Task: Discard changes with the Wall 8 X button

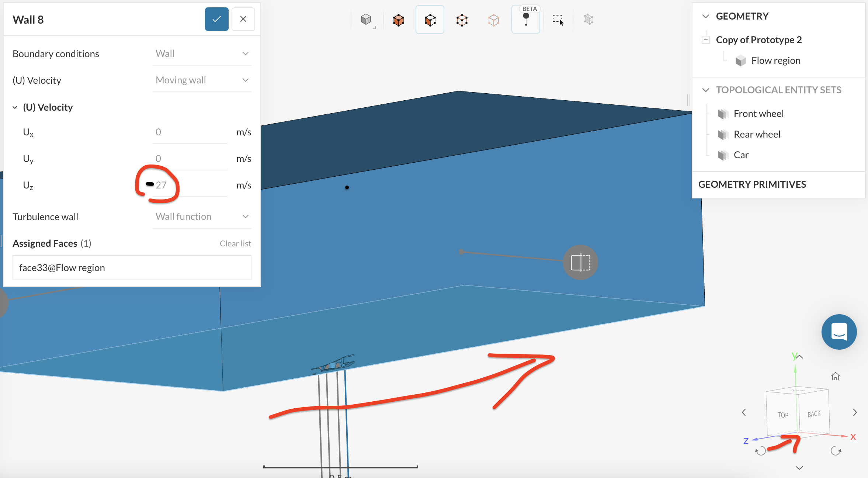Action: pyautogui.click(x=243, y=19)
